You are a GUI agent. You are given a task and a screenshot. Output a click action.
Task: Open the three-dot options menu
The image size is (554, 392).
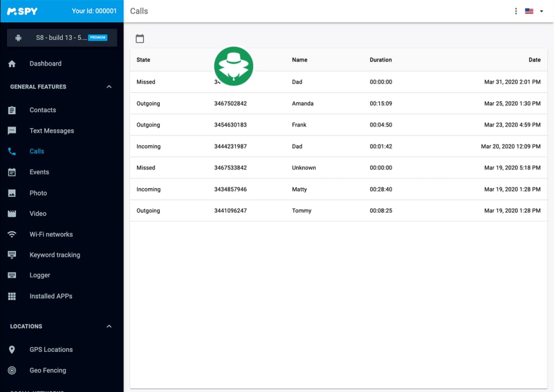[516, 11]
